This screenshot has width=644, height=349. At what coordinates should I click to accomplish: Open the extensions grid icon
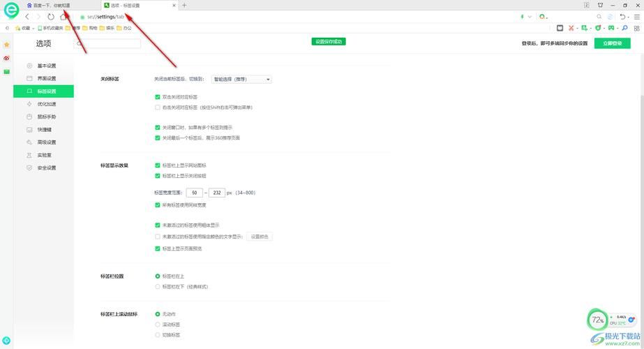coord(636,28)
